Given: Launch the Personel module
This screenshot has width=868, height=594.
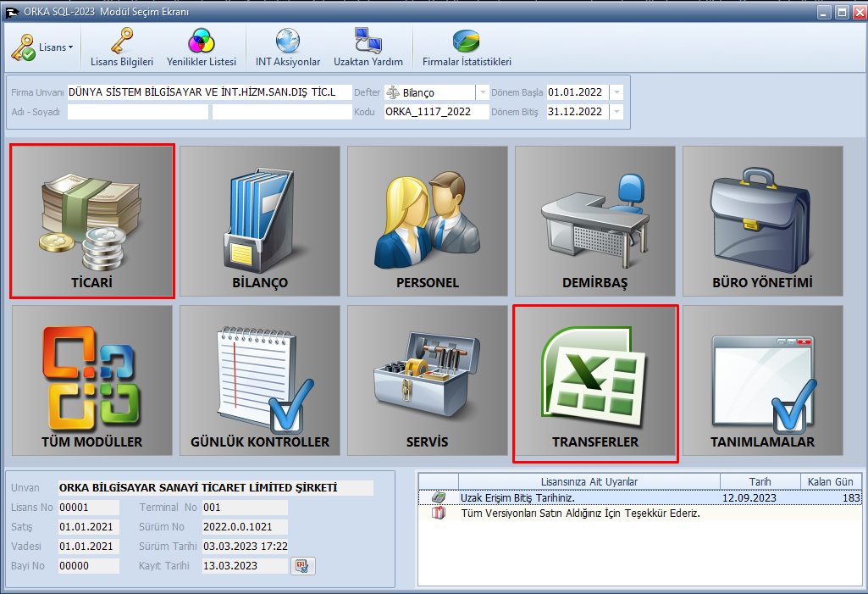Looking at the screenshot, I should [x=428, y=221].
